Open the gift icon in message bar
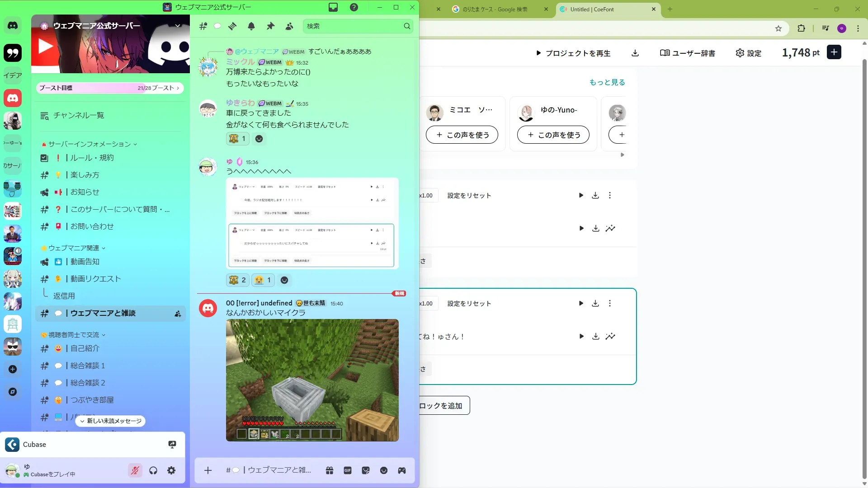868x488 pixels. pyautogui.click(x=330, y=470)
